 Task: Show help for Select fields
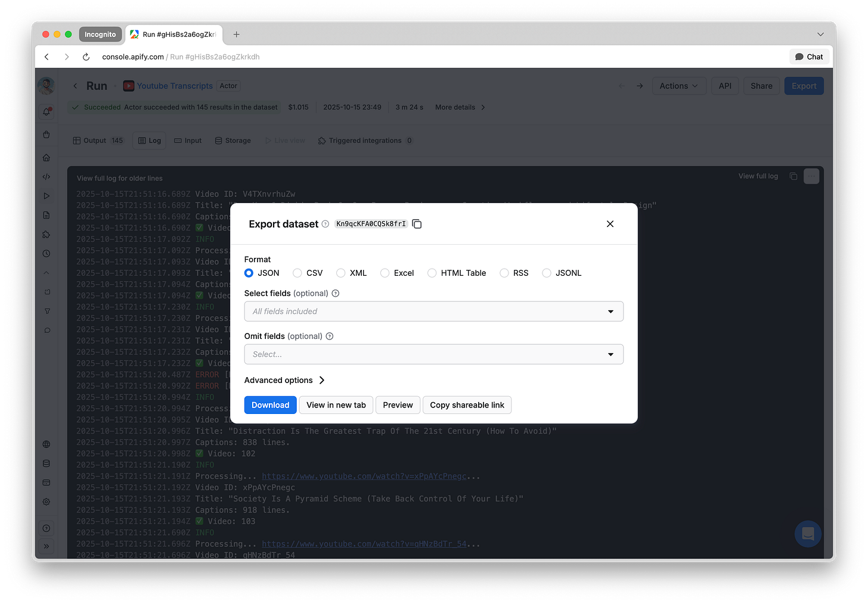pos(336,293)
